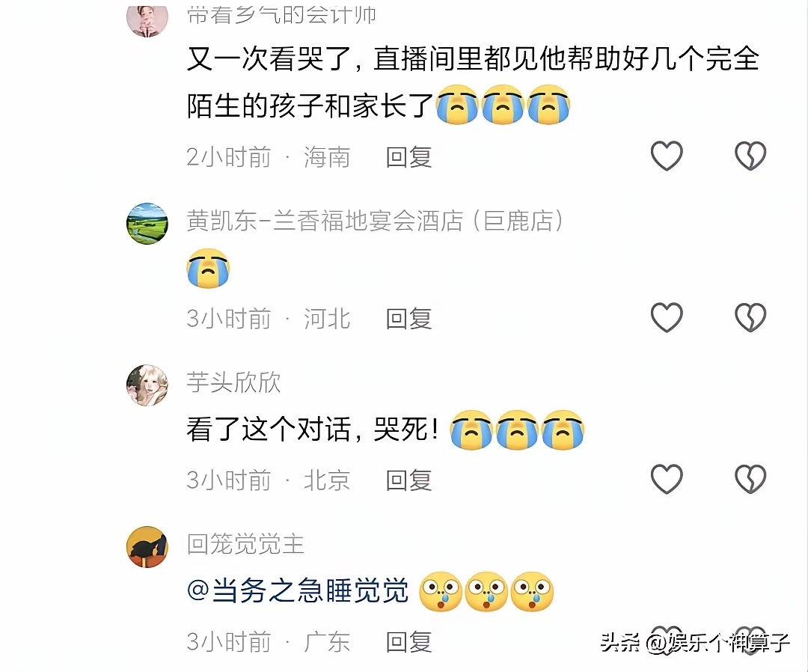Viewport: 808px width, 672px height.
Task: Tap username 回笼觉觉主
Action: pos(245,544)
